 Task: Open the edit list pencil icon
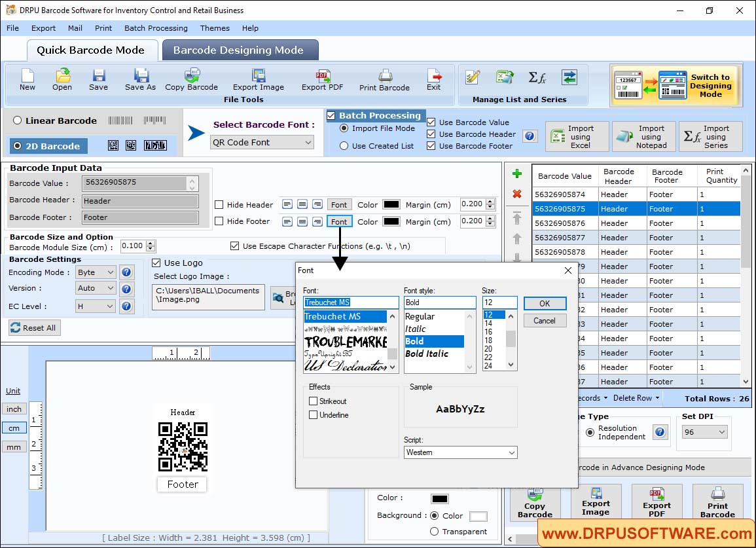coord(473,77)
